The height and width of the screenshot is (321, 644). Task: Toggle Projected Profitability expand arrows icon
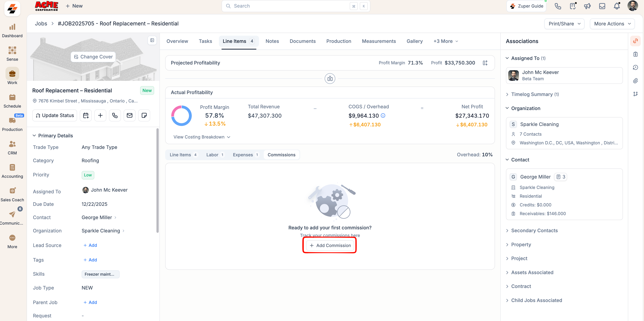[485, 63]
